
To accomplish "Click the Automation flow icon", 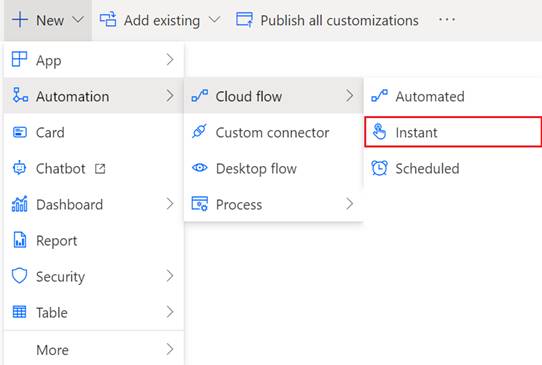I will (x=20, y=95).
